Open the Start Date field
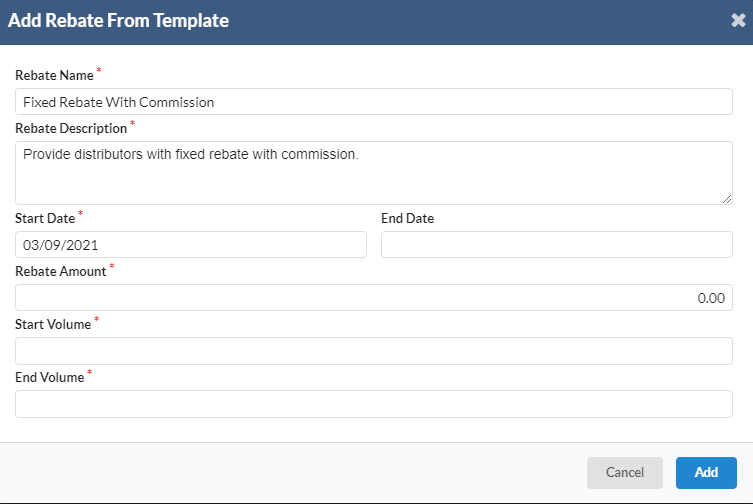This screenshot has height=504, width=753. click(x=191, y=245)
